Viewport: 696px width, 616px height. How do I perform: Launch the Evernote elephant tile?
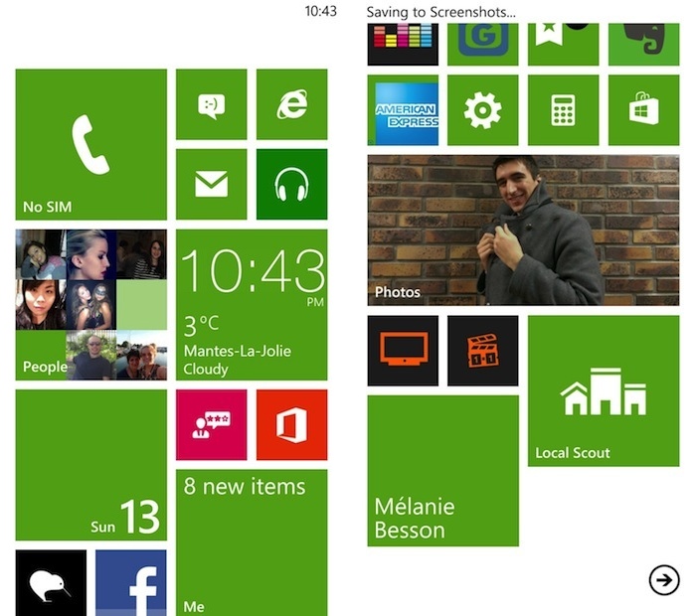643,44
